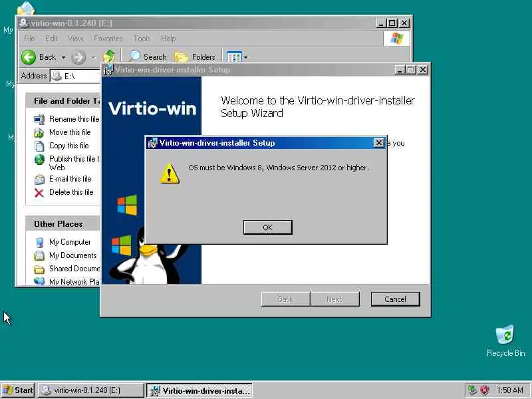Screen dimensions: 532x399
Task: Open My Network Places link
Action: pos(74,281)
